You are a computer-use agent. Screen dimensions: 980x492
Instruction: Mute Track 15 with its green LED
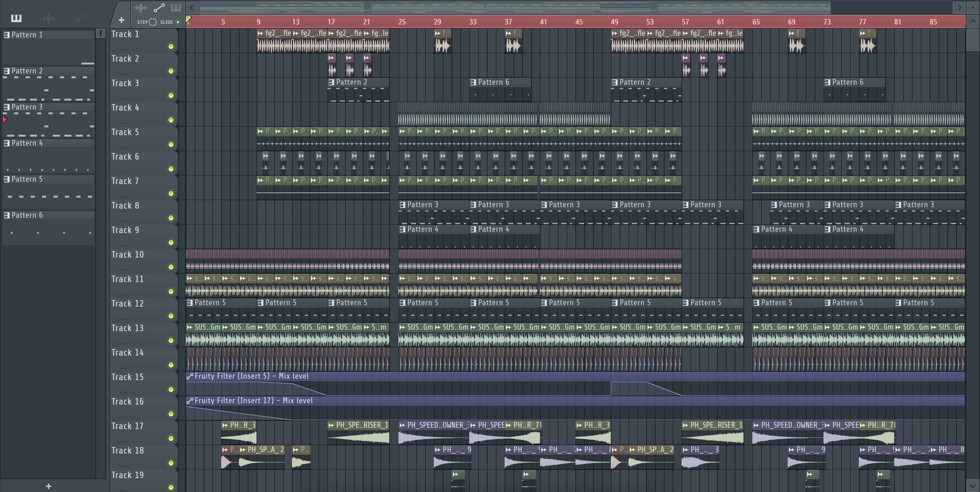pyautogui.click(x=171, y=389)
